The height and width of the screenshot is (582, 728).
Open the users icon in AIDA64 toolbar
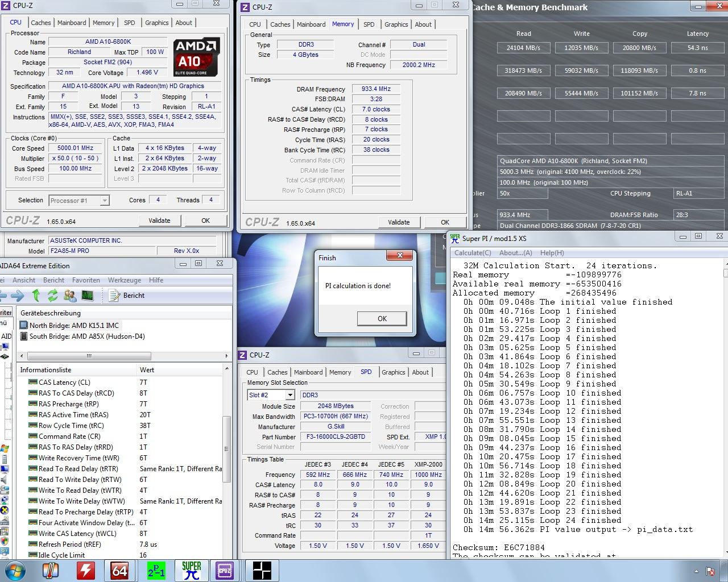click(70, 296)
